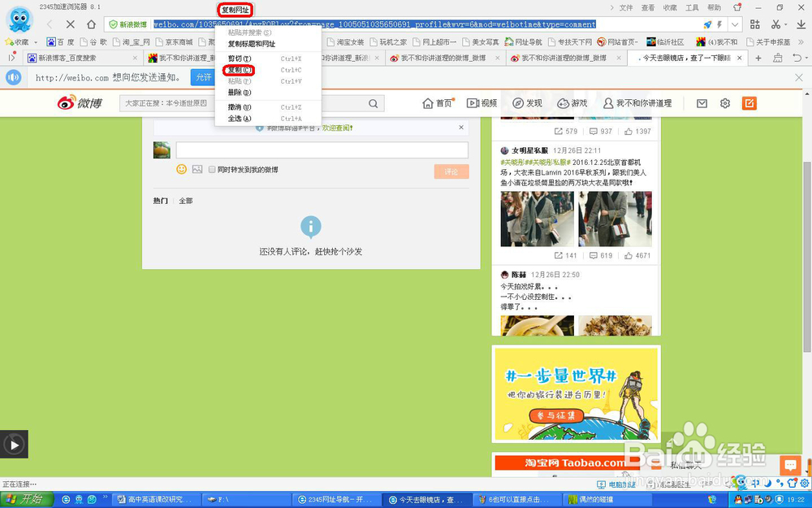Viewport: 812px width, 508px height.
Task: Open the Weibo messages envelope icon
Action: (x=702, y=104)
